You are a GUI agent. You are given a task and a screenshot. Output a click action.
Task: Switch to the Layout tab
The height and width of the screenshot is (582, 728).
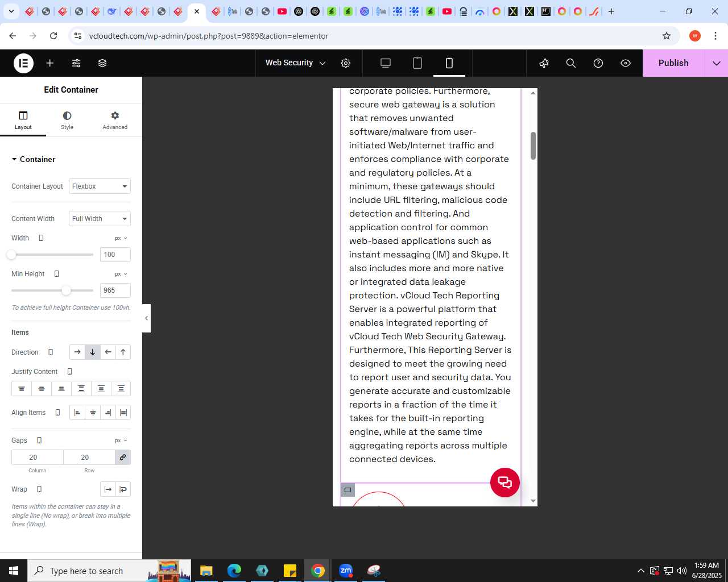23,120
